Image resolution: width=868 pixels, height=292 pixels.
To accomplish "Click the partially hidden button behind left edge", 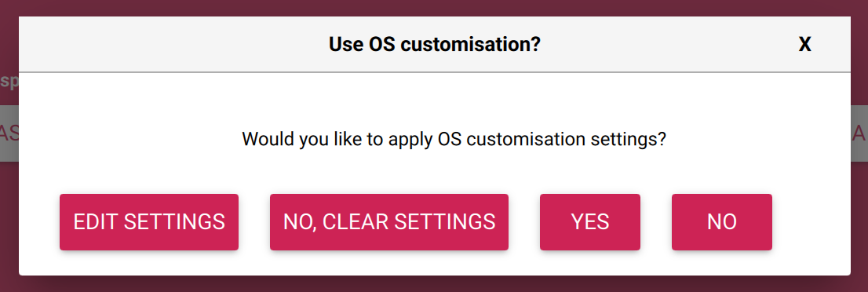I will (x=9, y=133).
